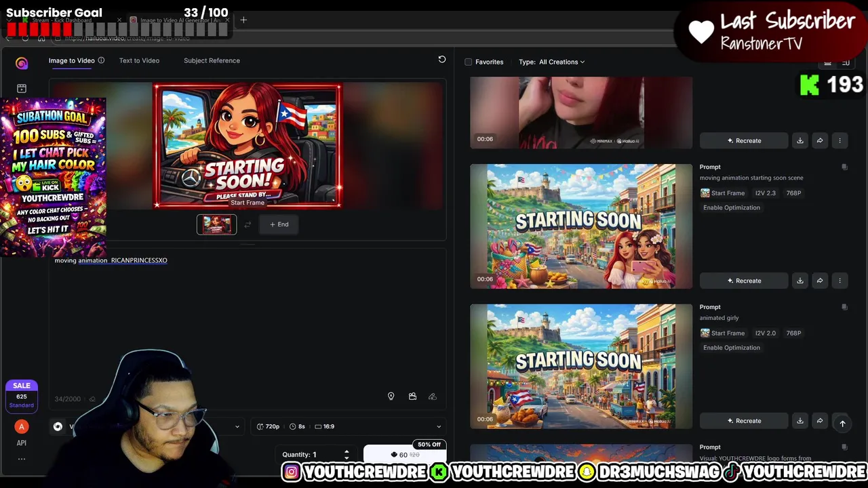Viewport: 868px width, 488px height.
Task: Open the Type: All Creations dropdown
Action: point(552,62)
